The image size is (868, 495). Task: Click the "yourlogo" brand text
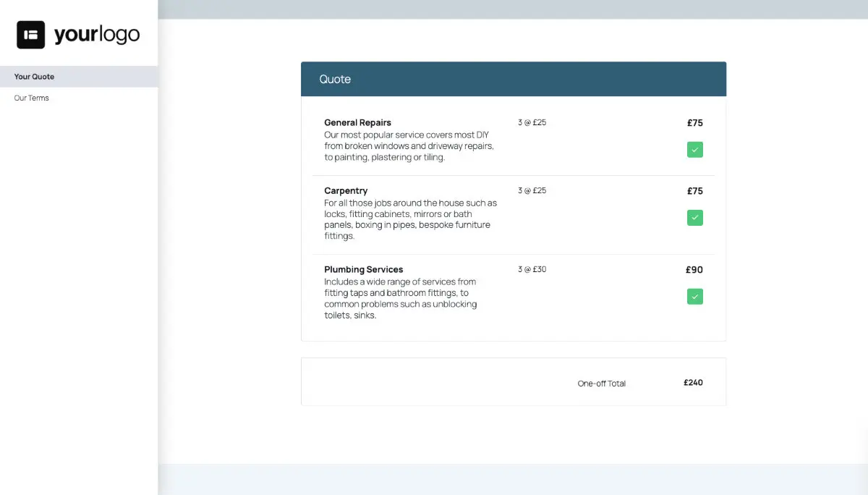point(96,35)
